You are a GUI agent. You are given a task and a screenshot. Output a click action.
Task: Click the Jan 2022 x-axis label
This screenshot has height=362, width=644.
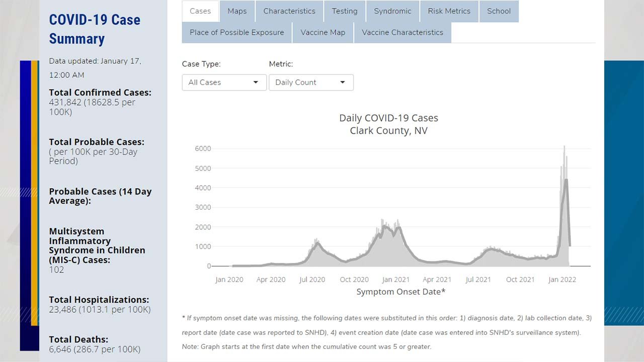pos(562,280)
